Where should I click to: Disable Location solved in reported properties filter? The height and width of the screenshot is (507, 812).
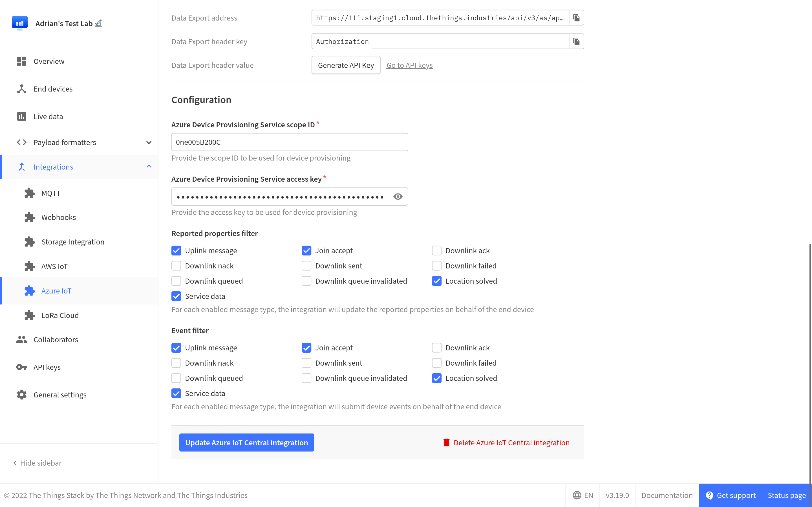[x=437, y=281]
